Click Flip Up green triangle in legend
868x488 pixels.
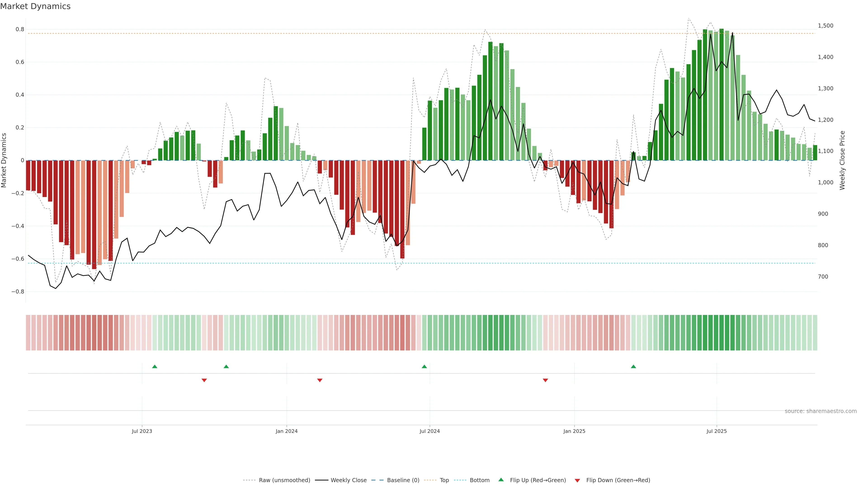(x=501, y=480)
